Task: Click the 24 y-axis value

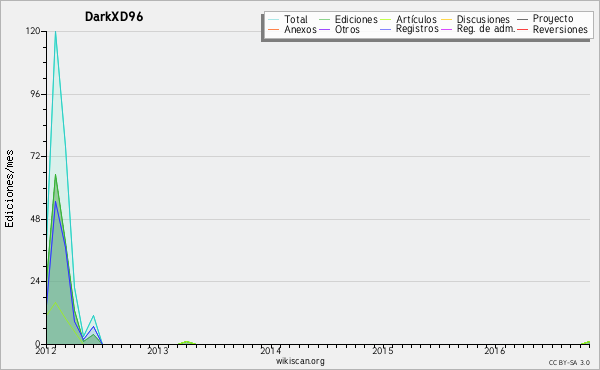Action: [x=35, y=281]
